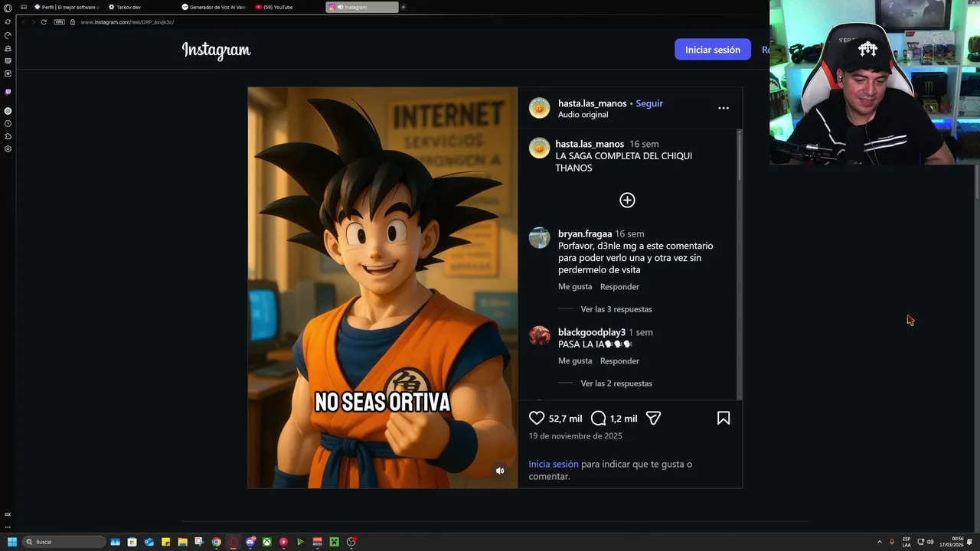Toggle the VPN badge in address bar

pos(59,22)
